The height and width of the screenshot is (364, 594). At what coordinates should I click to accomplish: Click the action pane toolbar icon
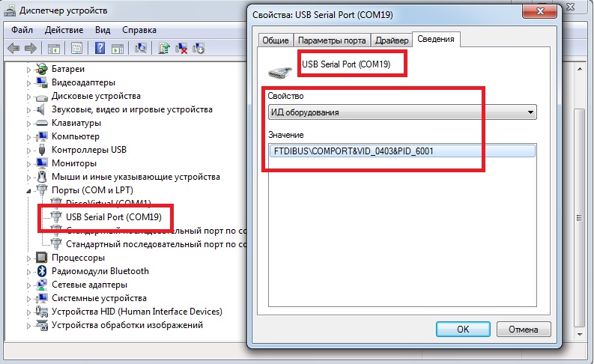pyautogui.click(x=118, y=49)
